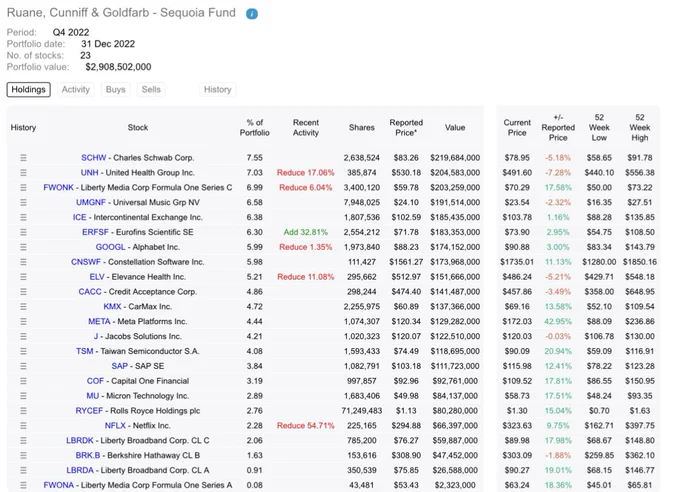Click the '42.95%' change in META row

tap(558, 321)
